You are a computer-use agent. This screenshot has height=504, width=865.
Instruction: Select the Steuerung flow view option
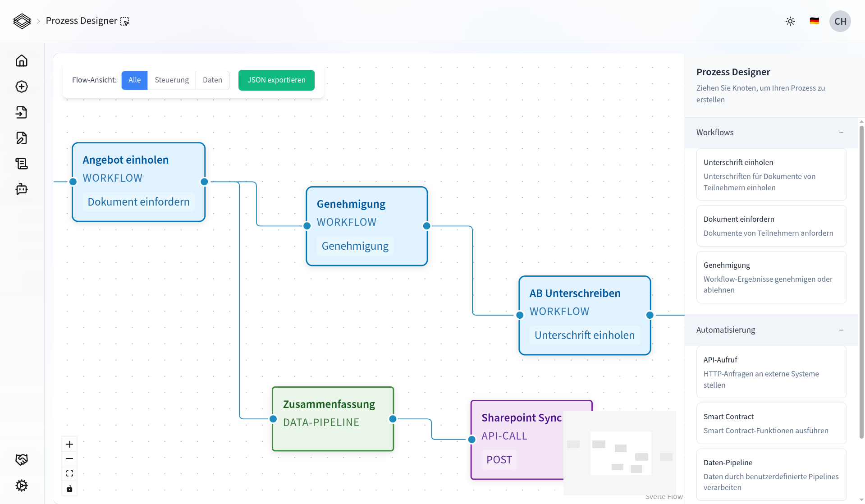click(x=171, y=80)
